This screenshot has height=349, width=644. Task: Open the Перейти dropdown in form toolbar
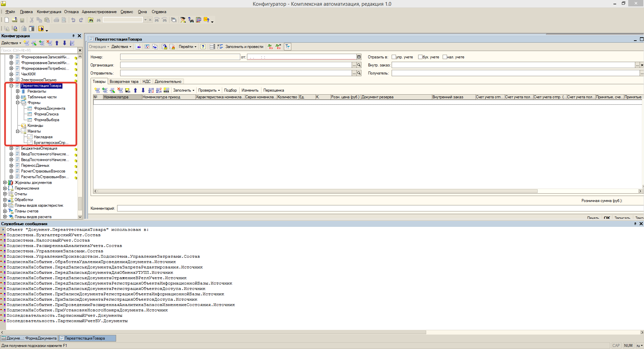coord(187,47)
